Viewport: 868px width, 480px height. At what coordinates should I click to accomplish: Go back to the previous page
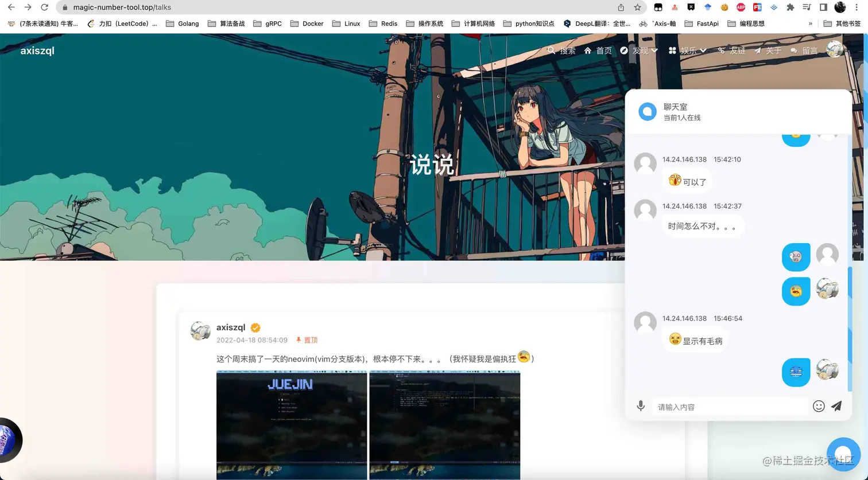click(11, 7)
